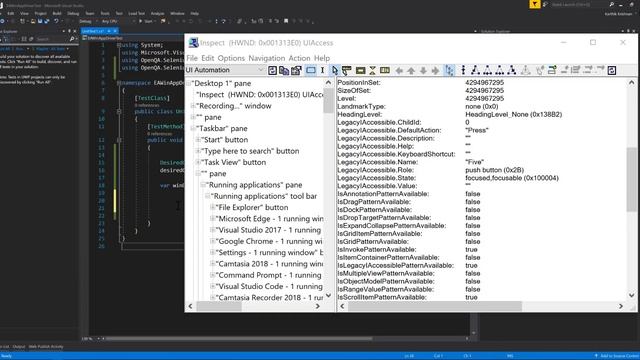Click the HeadingLevel_None value
Image resolution: width=640 pixels, height=360 pixels.
(513, 114)
